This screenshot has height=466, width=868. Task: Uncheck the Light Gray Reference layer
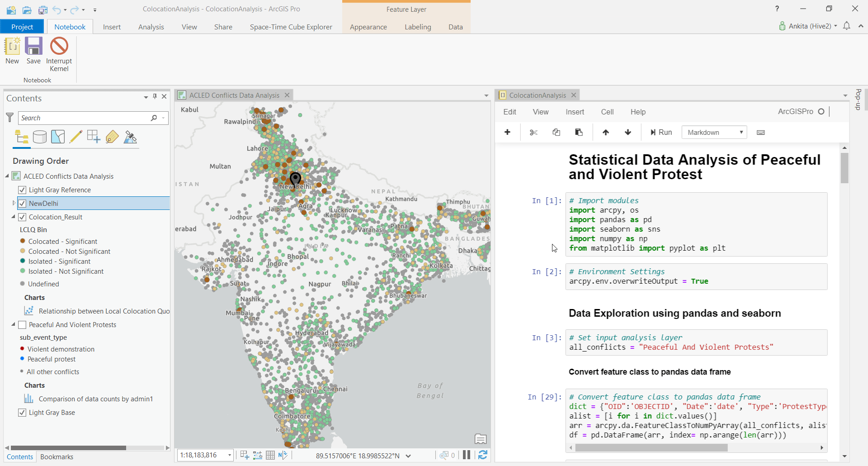(22, 190)
